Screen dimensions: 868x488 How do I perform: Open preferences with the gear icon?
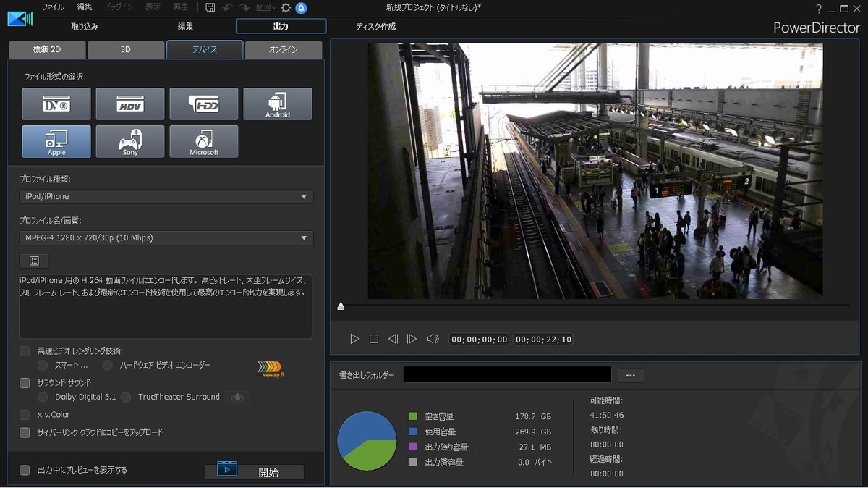tap(286, 7)
